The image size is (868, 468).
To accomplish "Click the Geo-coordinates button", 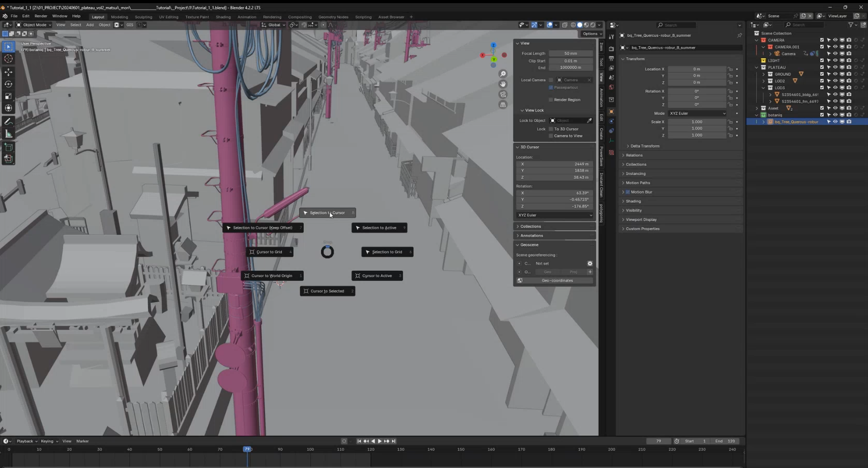I will coord(557,281).
